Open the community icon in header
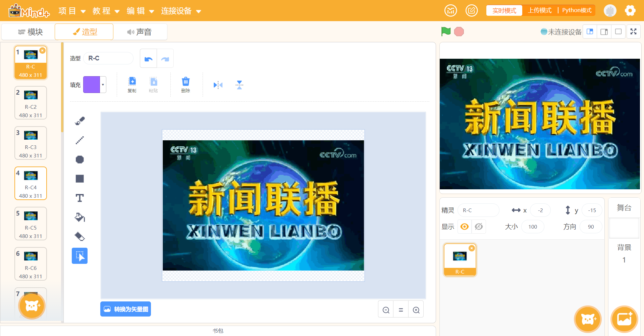 [450, 10]
